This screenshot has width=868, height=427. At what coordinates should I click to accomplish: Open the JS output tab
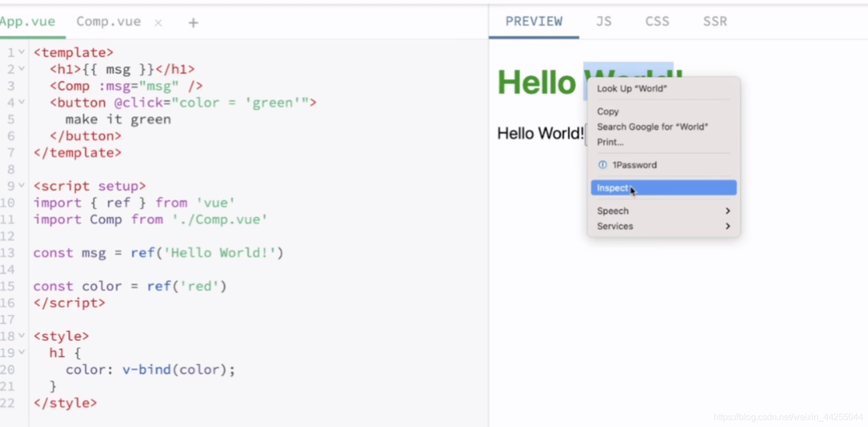pyautogui.click(x=604, y=21)
